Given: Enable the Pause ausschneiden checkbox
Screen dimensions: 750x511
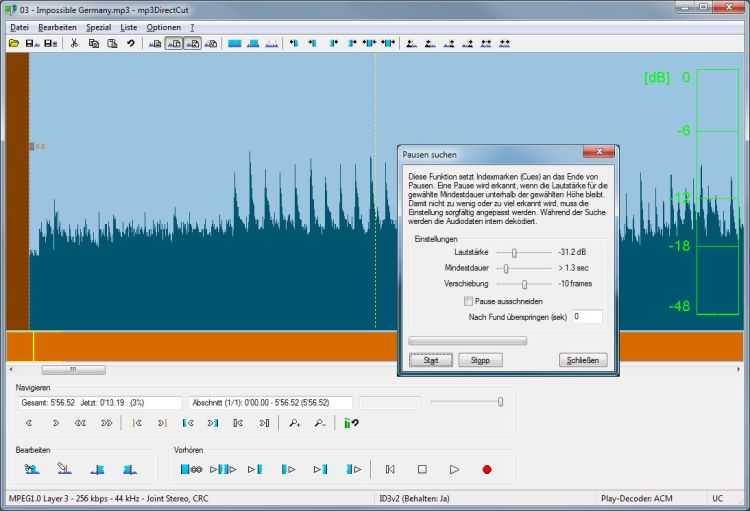Looking at the screenshot, I should click(469, 300).
